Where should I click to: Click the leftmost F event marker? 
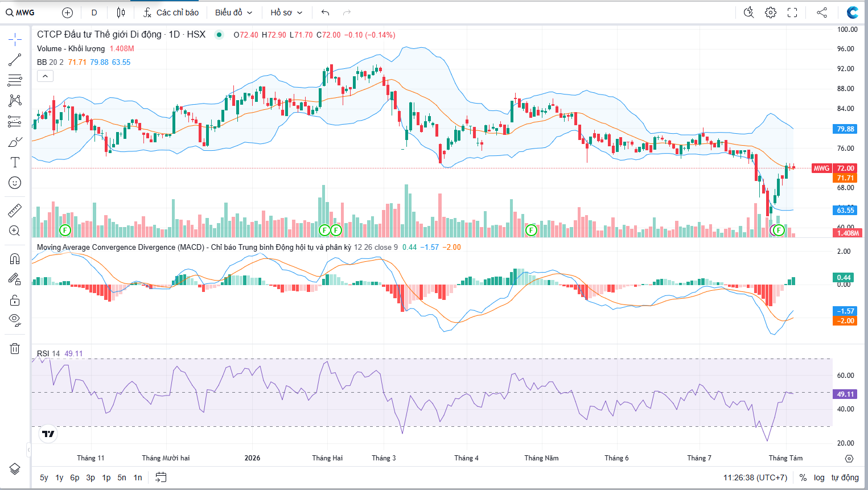click(65, 230)
